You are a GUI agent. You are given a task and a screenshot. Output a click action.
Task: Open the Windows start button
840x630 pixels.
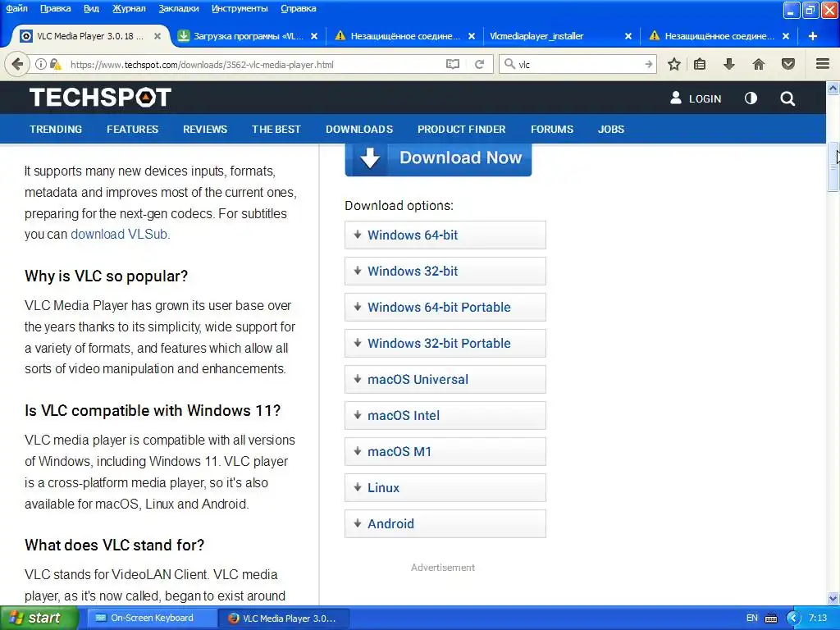click(x=39, y=619)
